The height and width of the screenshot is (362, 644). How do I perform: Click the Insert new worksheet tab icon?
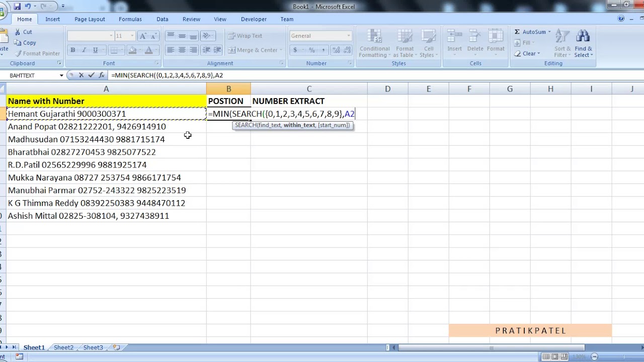(117, 347)
